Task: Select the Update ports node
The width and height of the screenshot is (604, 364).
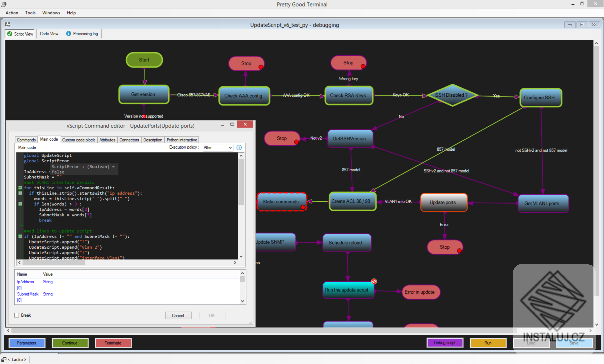Action: click(x=444, y=202)
